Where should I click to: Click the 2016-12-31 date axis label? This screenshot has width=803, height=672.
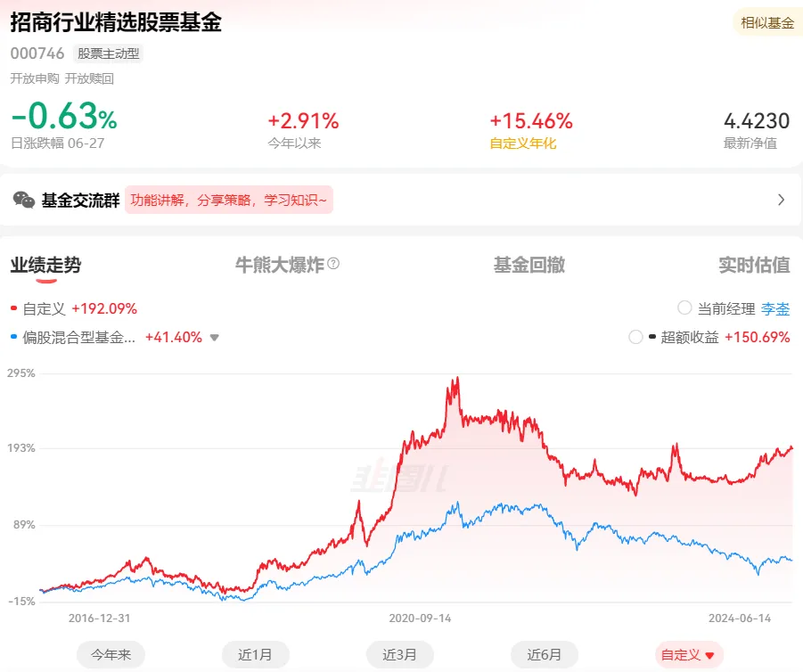(99, 619)
